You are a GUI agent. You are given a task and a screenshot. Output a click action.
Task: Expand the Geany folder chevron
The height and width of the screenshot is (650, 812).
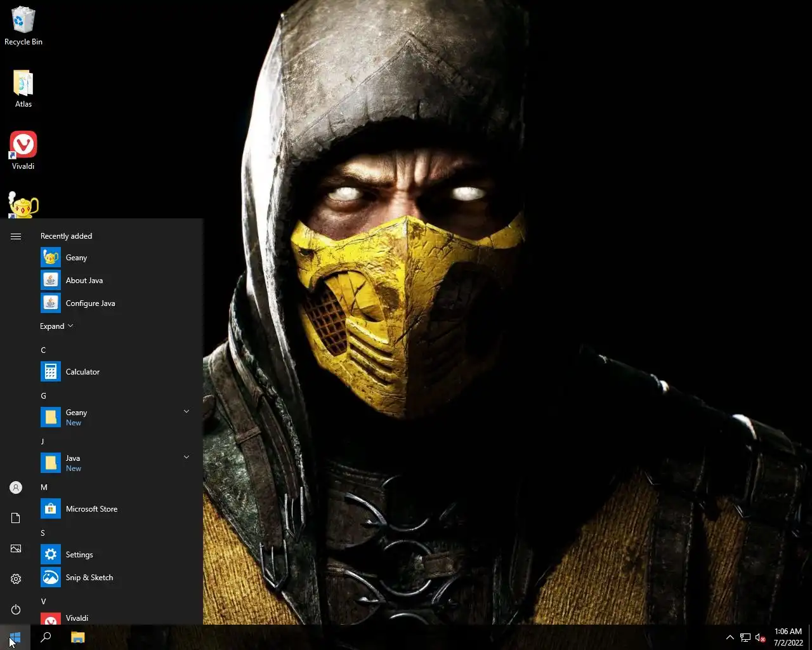tap(187, 411)
